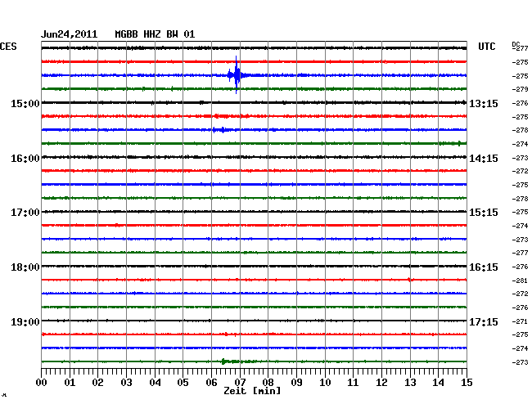Click the 09 minute axis label
The image size is (532, 404).
[x=296, y=382]
